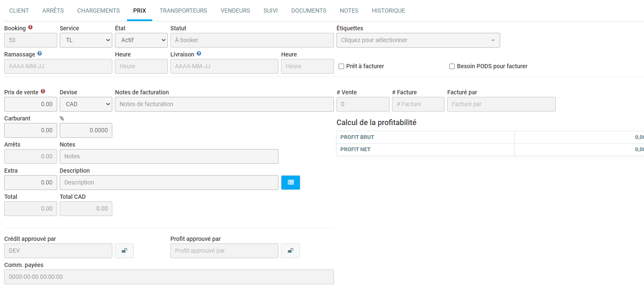Click the Prix de vente warning icon
This screenshot has height=291, width=644.
point(43,92)
